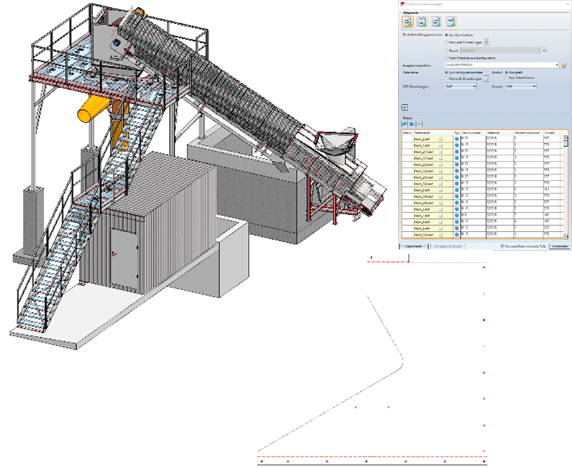
Task: Collapse the Allgemein section header
Action: click(407, 12)
